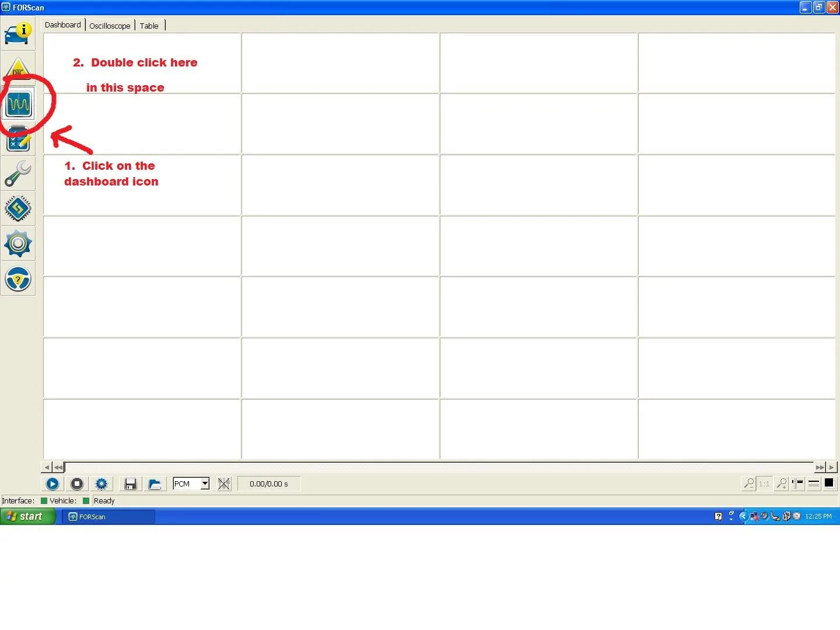Click the Ready status text
This screenshot has width=840, height=630.
[104, 501]
